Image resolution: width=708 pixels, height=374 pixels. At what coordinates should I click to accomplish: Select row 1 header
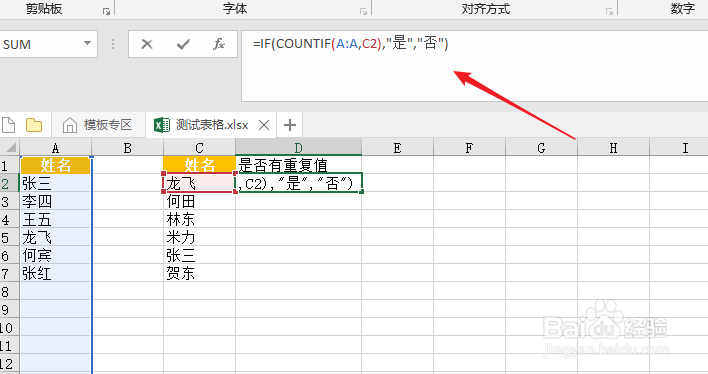click(9, 165)
